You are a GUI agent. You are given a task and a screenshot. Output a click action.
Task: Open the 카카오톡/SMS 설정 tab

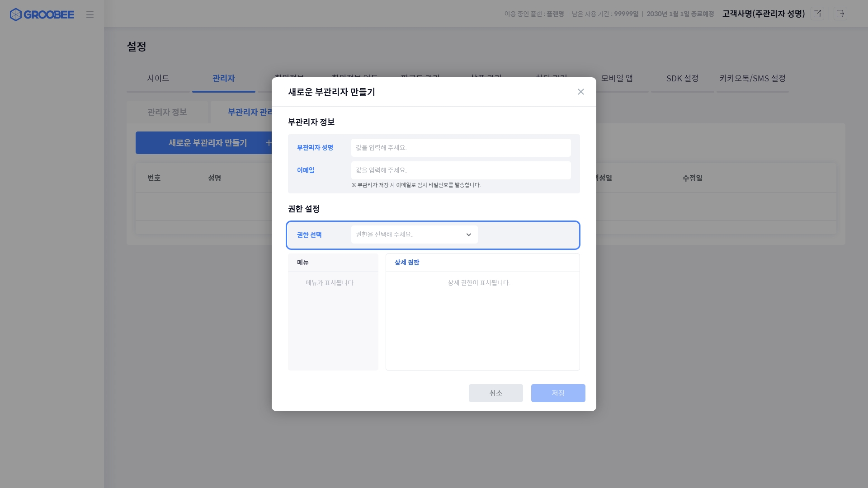pos(752,78)
